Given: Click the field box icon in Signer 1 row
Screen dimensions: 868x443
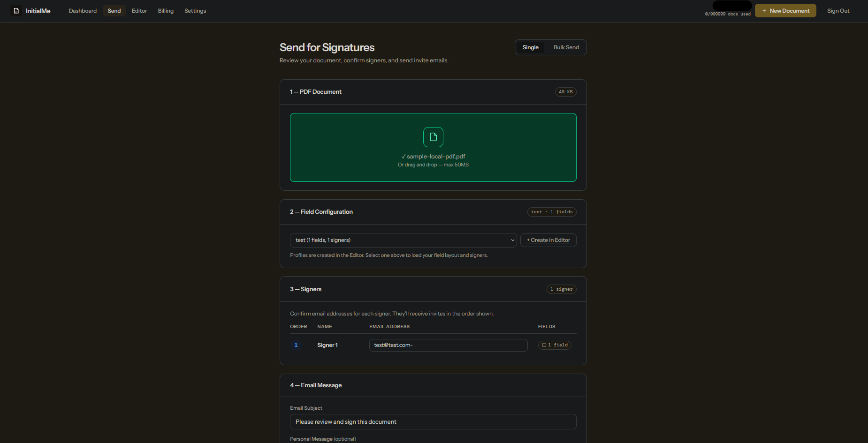Looking at the screenshot, I should coord(544,345).
